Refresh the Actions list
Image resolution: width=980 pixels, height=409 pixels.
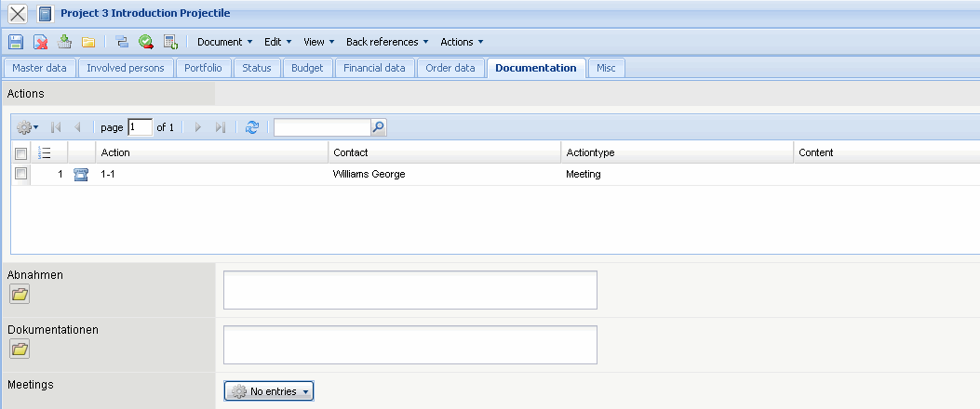251,127
